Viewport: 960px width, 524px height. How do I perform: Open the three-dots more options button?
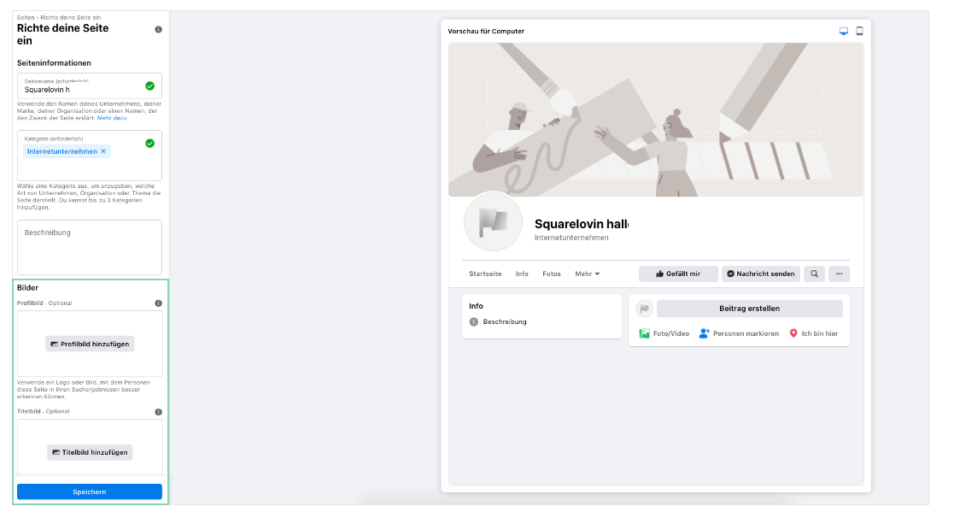click(x=839, y=274)
